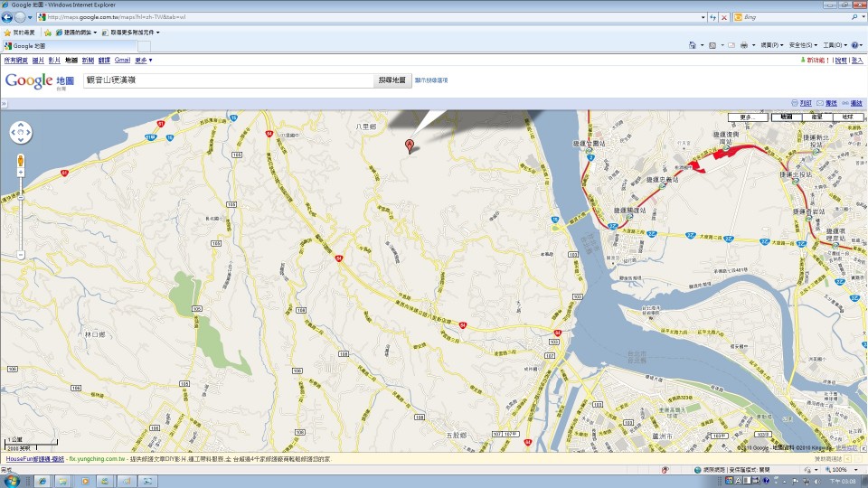This screenshot has width=868, height=488.
Task: Expand the 更多 menu in Google top links
Action: click(143, 60)
